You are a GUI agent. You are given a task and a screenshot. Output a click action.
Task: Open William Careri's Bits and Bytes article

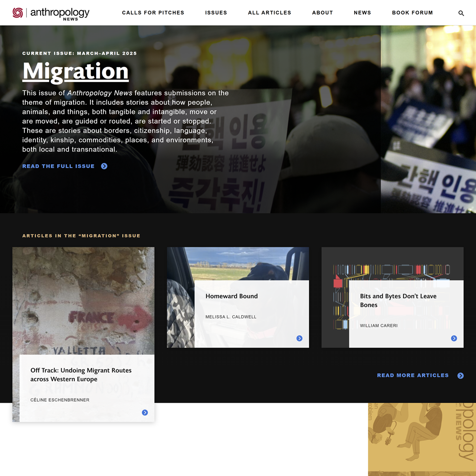click(x=398, y=300)
